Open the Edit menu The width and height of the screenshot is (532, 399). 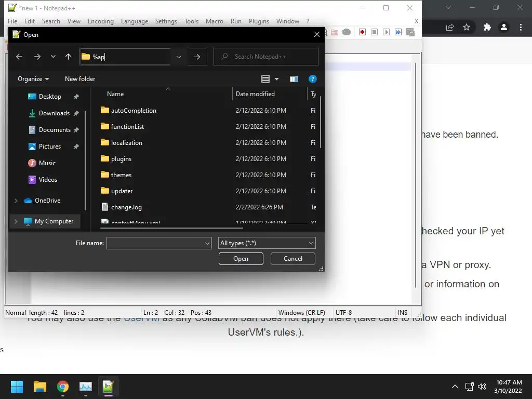(x=30, y=21)
